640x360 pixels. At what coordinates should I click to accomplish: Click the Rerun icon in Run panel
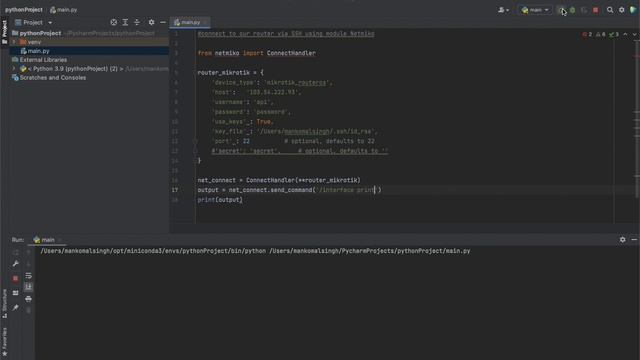pyautogui.click(x=16, y=252)
